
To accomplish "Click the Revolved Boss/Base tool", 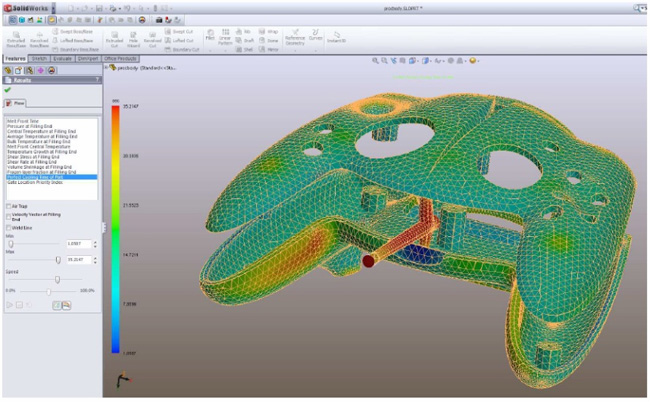I will pyautogui.click(x=39, y=39).
